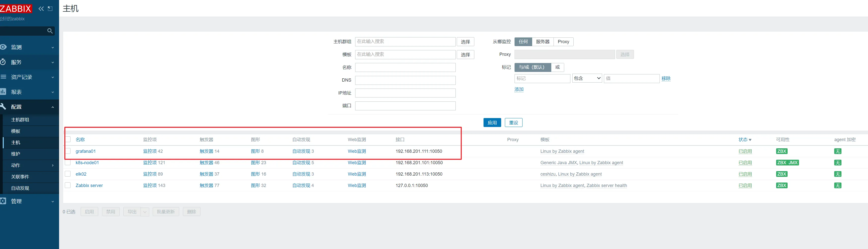The image size is (868, 249).
Task: Expand the 动作 submenu arrow
Action: (53, 165)
